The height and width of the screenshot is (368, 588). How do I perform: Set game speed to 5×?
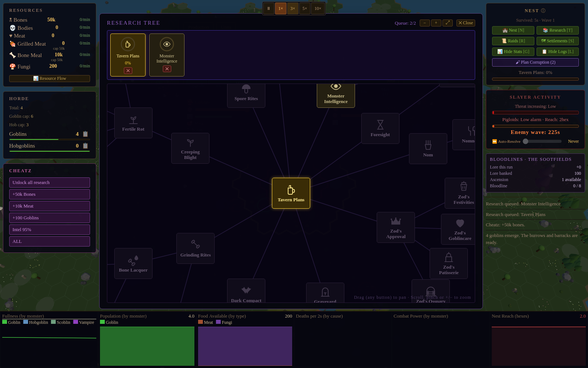305,8
